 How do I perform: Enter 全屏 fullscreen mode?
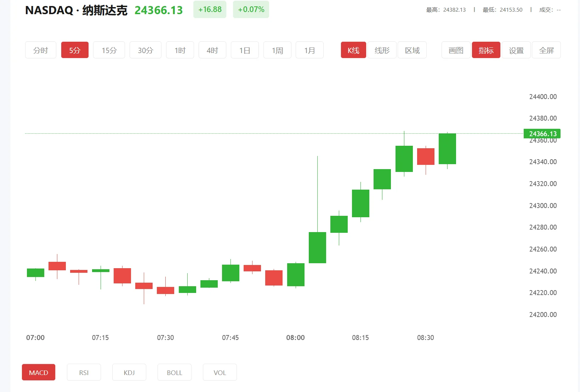coord(546,50)
